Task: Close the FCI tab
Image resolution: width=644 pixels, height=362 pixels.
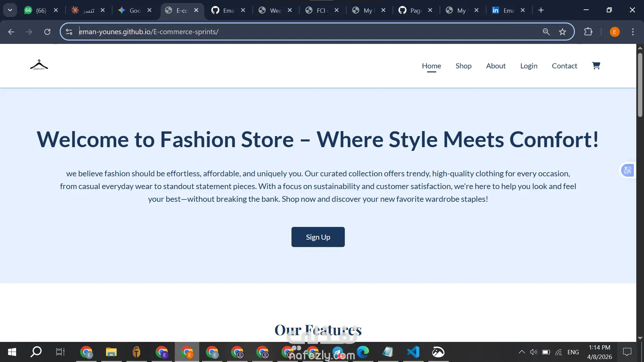Action: (336, 10)
